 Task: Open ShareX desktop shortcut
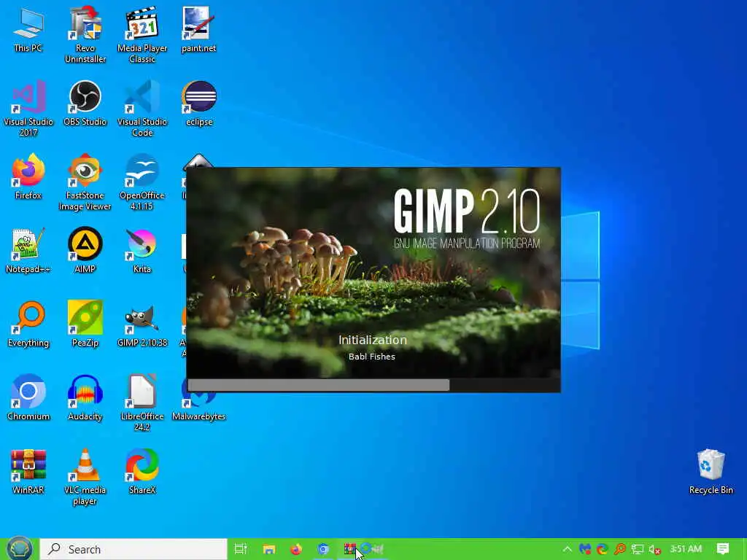[x=142, y=472]
